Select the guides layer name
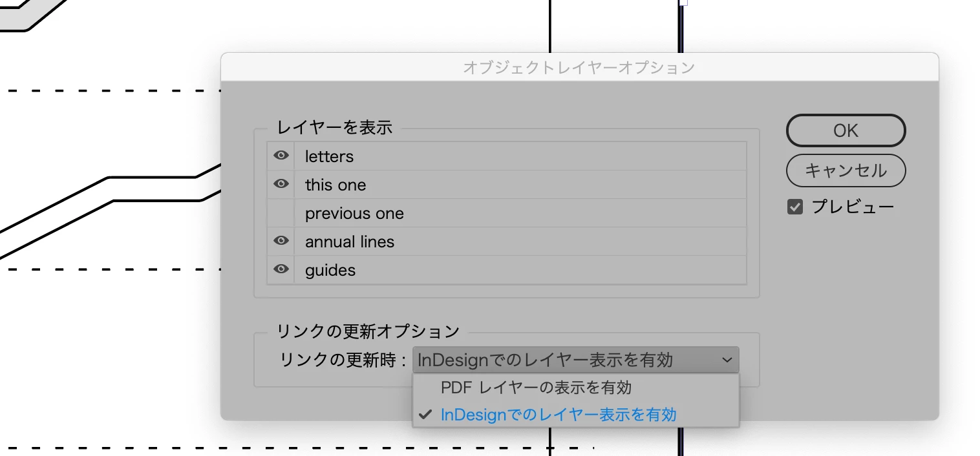The height and width of the screenshot is (456, 980). point(330,270)
